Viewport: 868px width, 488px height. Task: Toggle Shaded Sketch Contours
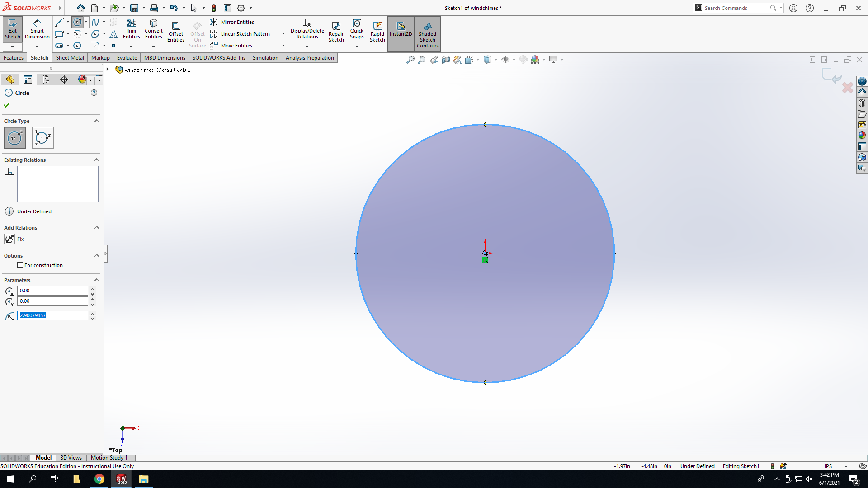point(427,34)
